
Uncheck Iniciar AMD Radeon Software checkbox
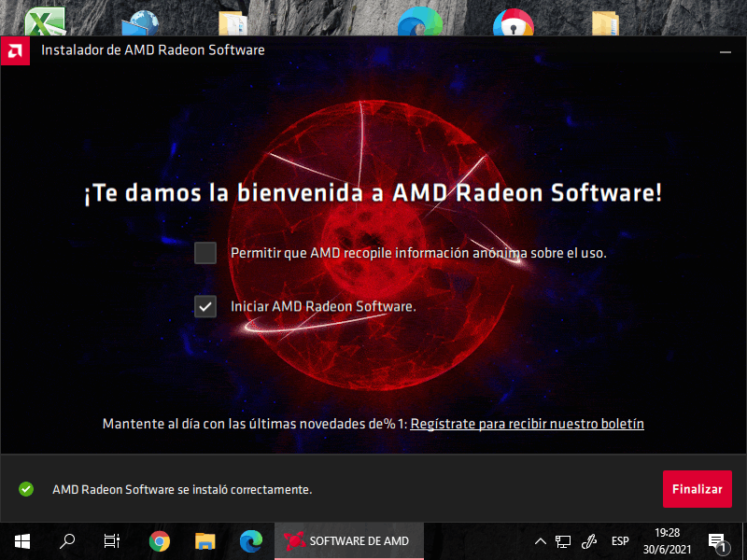coord(205,307)
